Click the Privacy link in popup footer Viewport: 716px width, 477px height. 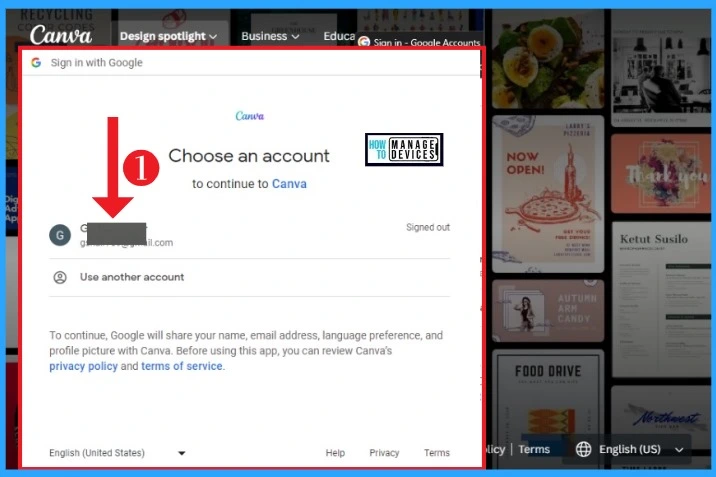[384, 453]
